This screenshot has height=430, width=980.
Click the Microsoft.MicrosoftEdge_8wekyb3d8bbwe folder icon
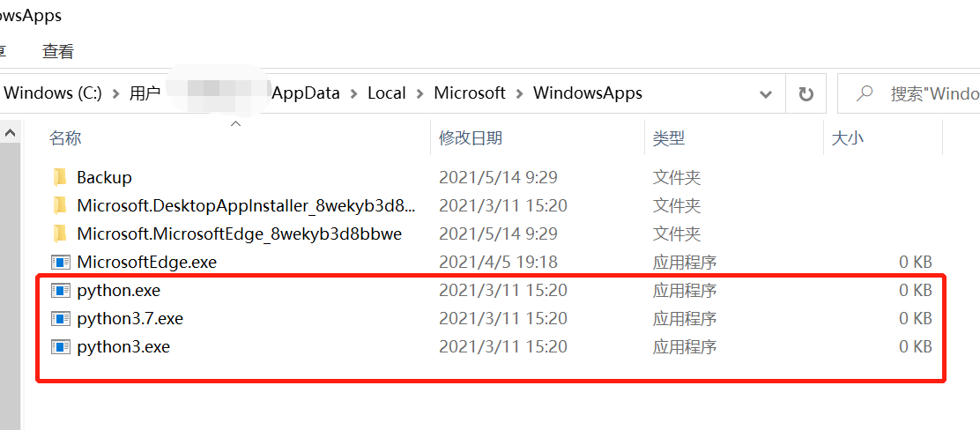coord(60,234)
